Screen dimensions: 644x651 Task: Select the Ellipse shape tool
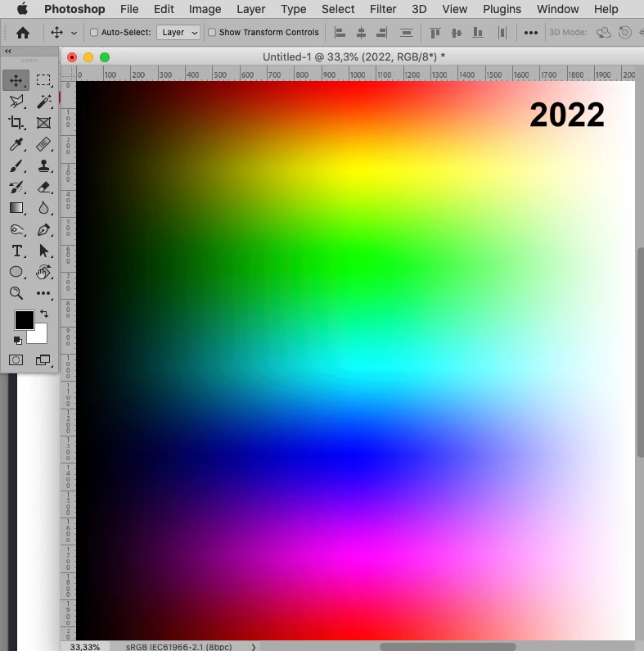pos(16,272)
